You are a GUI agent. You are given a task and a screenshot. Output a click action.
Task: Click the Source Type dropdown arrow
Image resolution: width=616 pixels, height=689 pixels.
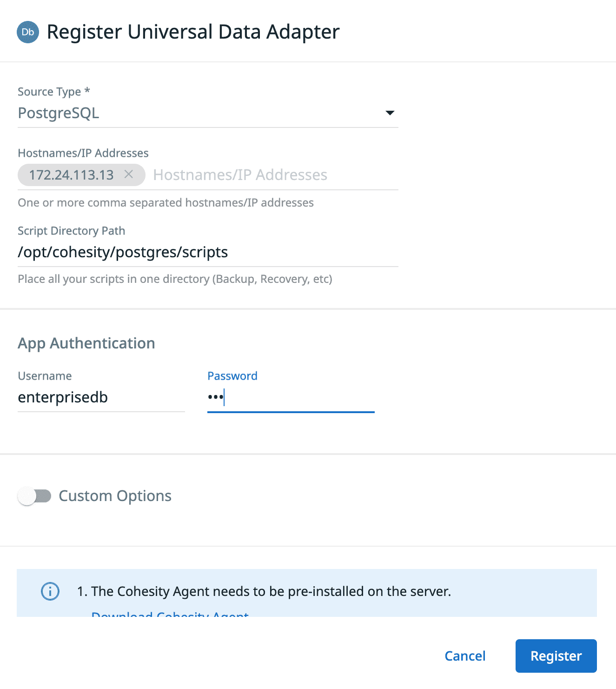click(391, 113)
